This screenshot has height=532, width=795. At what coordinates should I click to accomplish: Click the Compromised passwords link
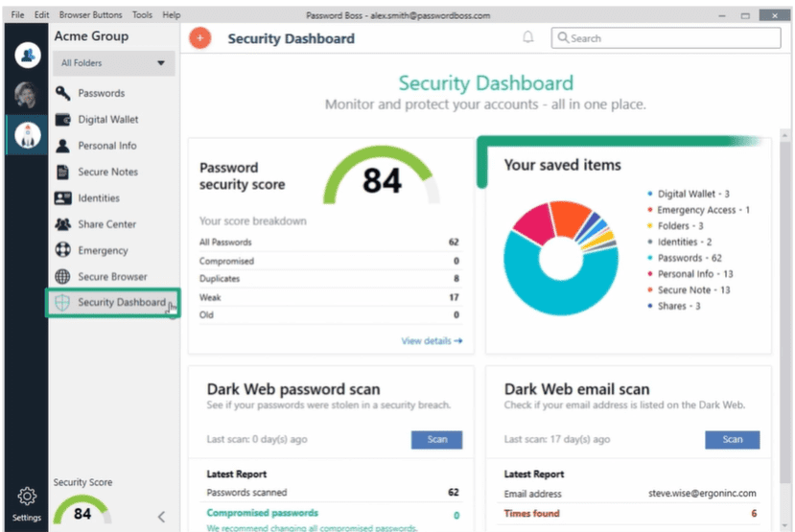pyautogui.click(x=262, y=513)
